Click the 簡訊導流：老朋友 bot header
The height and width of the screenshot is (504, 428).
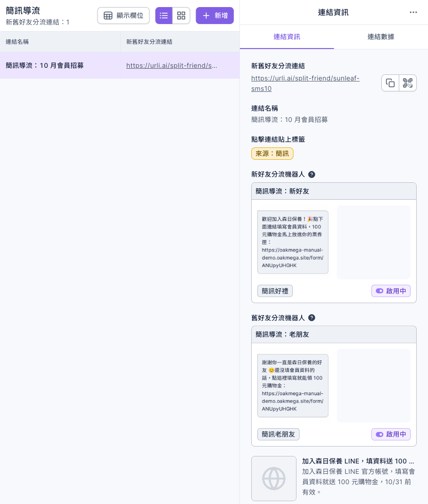(334, 334)
